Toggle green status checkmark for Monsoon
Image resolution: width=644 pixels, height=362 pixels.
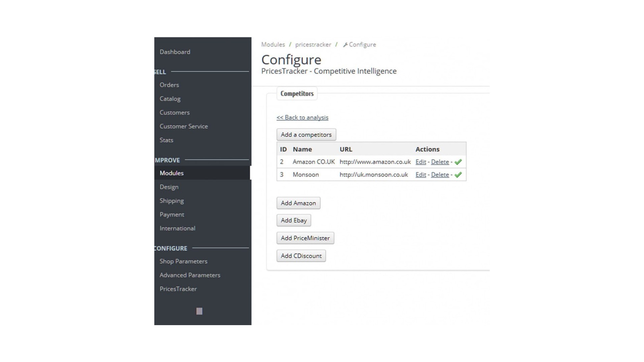458,175
